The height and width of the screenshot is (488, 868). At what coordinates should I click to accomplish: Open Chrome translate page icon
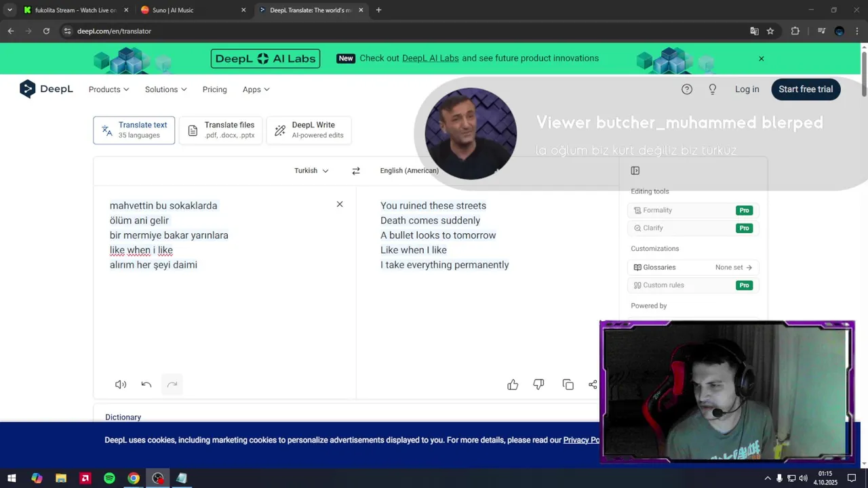pos(754,31)
